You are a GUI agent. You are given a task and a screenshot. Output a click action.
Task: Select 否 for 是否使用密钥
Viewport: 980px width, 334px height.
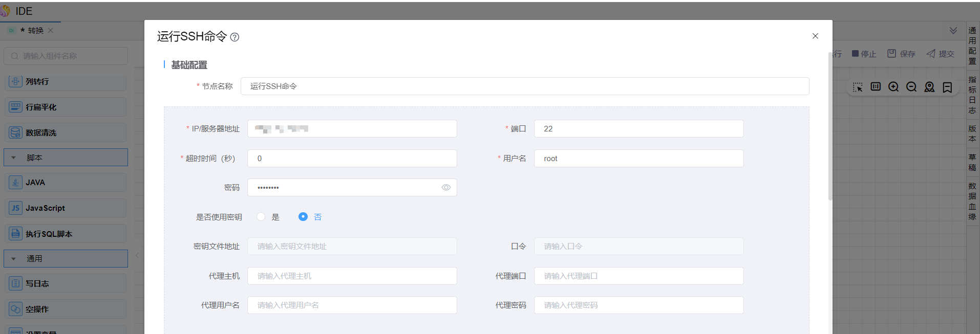303,217
